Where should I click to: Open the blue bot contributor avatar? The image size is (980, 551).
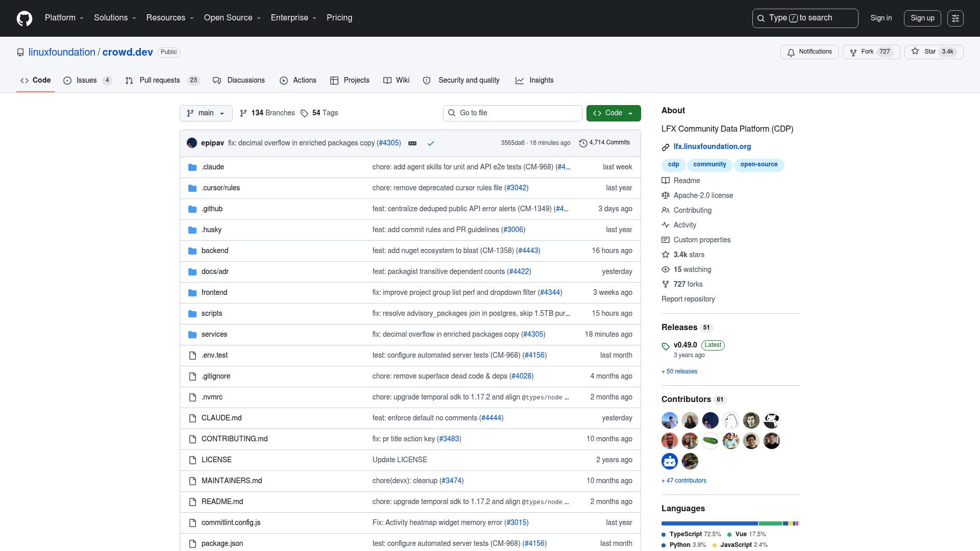tap(670, 461)
